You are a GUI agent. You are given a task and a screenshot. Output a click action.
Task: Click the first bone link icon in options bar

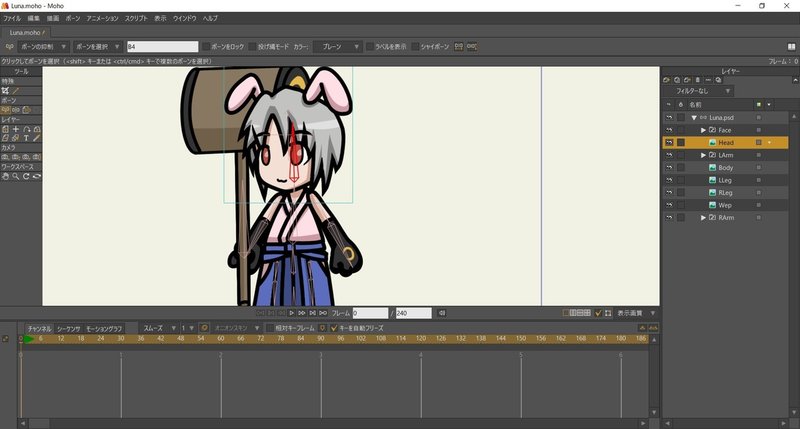pyautogui.click(x=459, y=46)
